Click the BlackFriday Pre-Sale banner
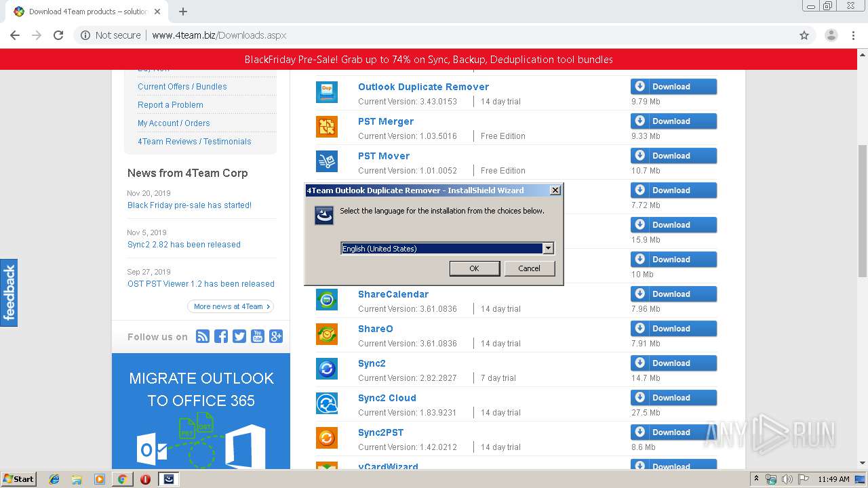Viewport: 868px width, 488px height. pyautogui.click(x=429, y=60)
